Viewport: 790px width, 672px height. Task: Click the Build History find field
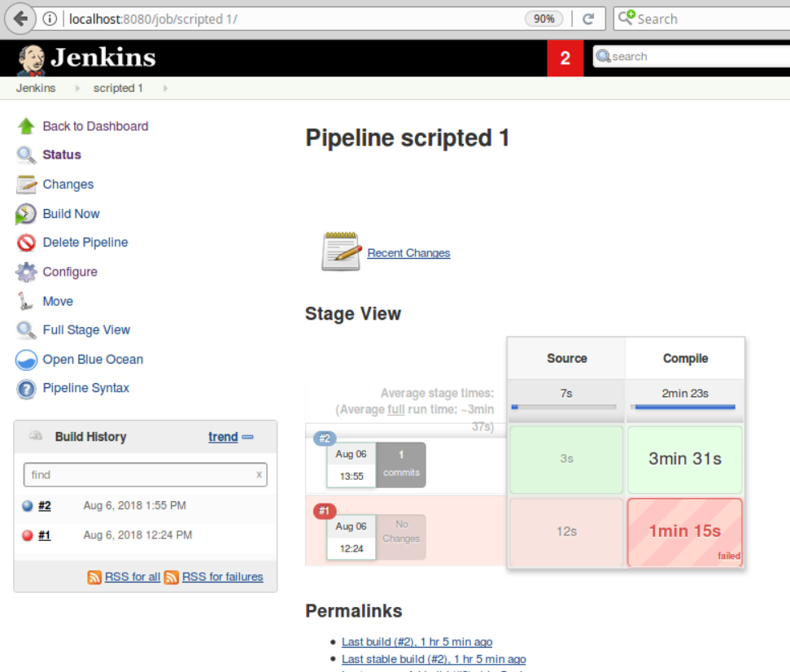138,474
